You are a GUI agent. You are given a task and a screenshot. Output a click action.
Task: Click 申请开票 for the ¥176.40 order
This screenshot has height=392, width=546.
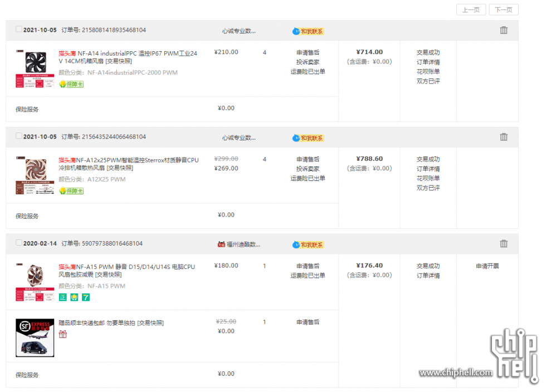tap(487, 266)
